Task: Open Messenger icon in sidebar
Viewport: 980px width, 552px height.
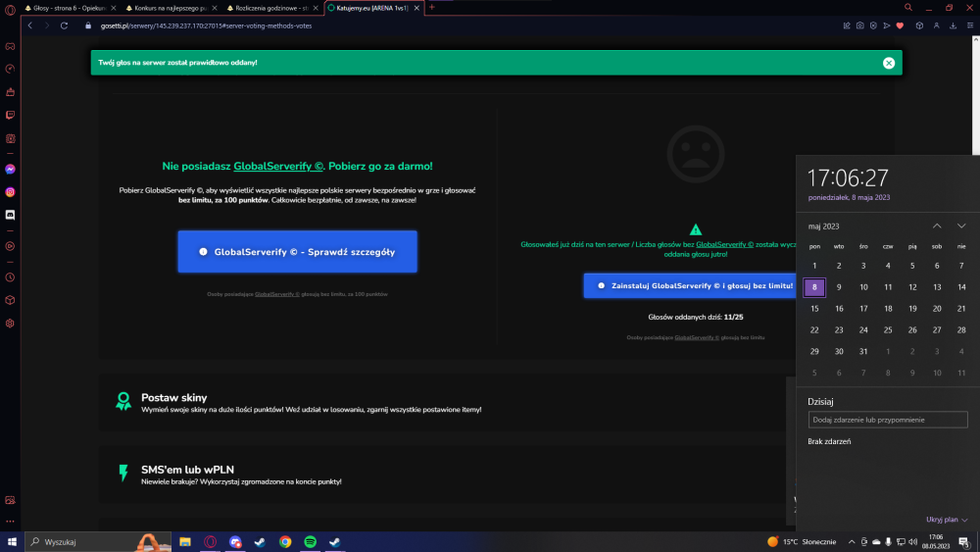Action: (10, 170)
